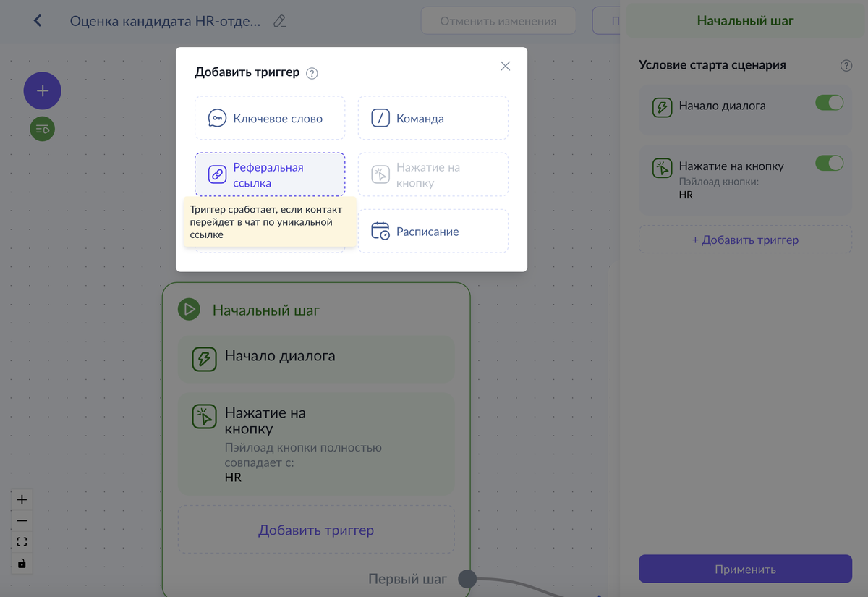Image resolution: width=868 pixels, height=597 pixels.
Task: Disable the Начало диалога toggle
Action: coord(829,103)
